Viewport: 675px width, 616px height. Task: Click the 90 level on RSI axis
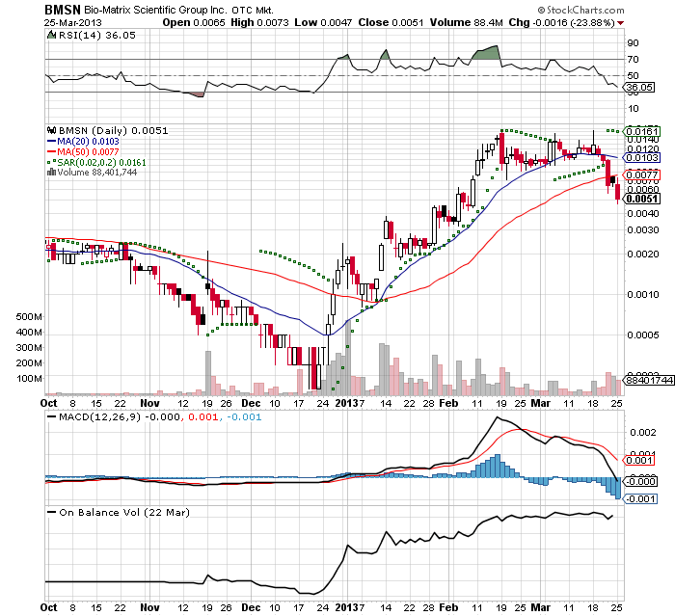click(633, 43)
